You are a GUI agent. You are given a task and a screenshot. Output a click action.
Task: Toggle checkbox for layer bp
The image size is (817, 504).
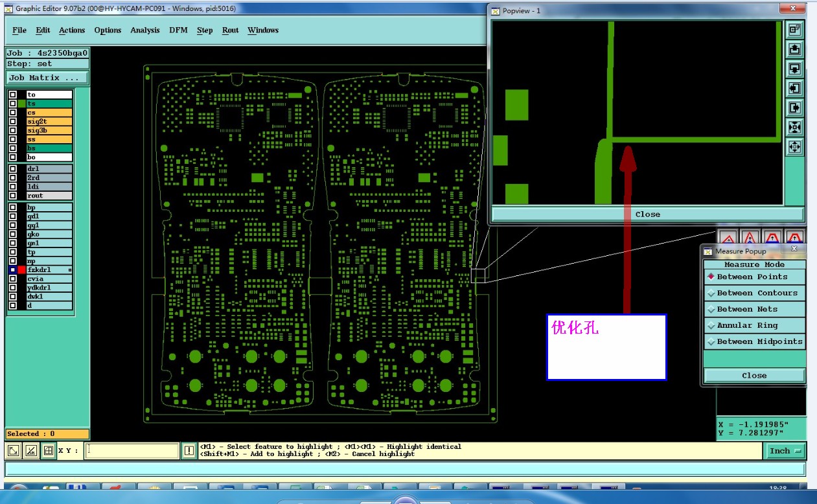tap(12, 208)
